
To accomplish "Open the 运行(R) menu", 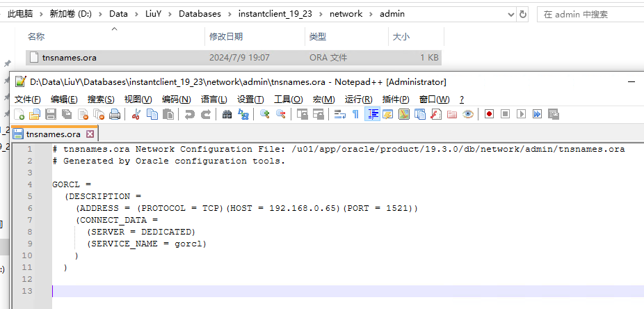I will pos(359,100).
